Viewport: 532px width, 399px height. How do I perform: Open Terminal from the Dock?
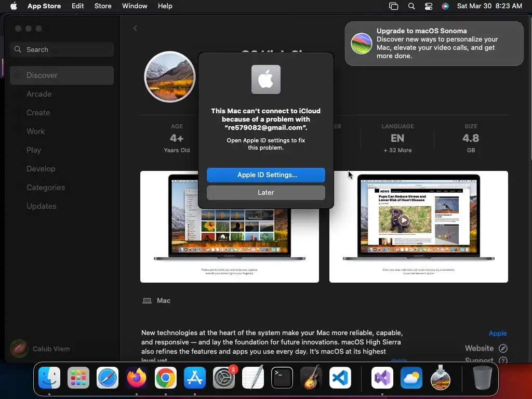click(x=282, y=378)
